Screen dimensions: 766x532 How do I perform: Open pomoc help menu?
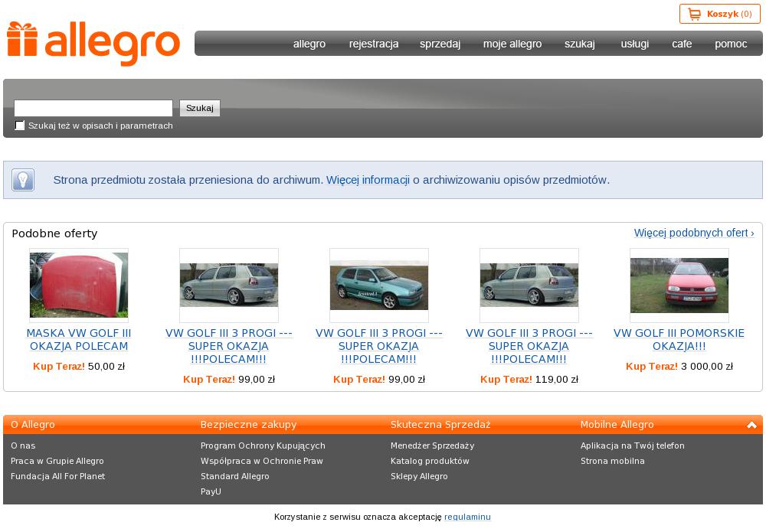[730, 44]
